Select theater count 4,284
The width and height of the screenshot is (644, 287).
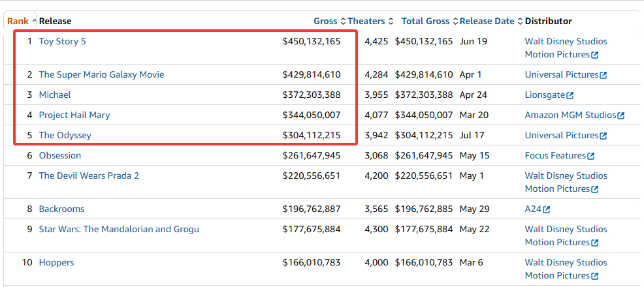(376, 74)
